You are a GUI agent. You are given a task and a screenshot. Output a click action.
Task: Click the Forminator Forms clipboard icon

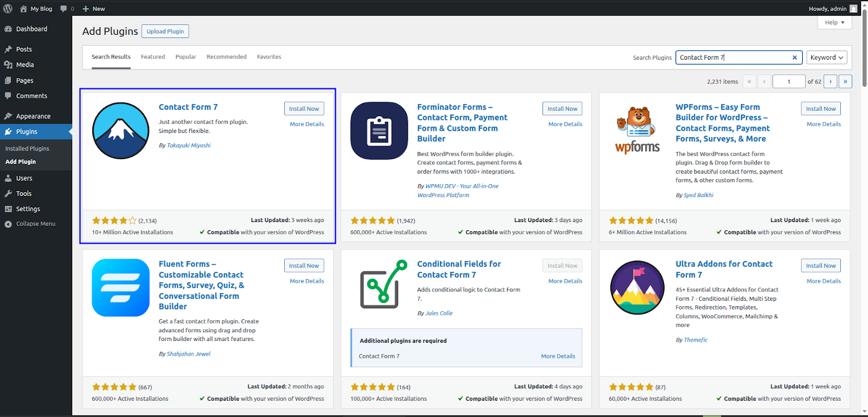point(379,131)
